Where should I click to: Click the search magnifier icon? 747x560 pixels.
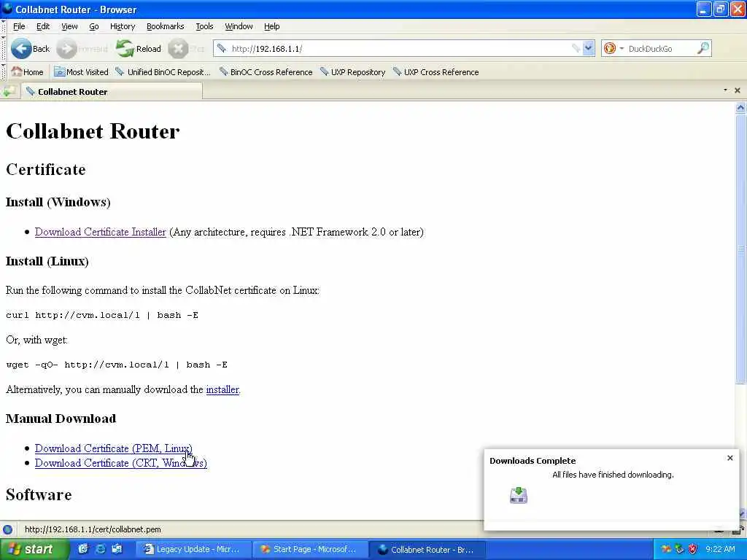(703, 48)
